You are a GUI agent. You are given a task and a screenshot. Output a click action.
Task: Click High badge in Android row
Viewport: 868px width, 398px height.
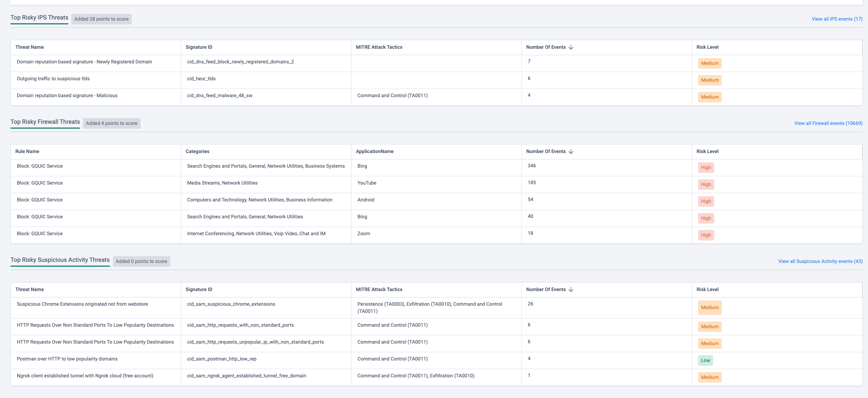706,201
